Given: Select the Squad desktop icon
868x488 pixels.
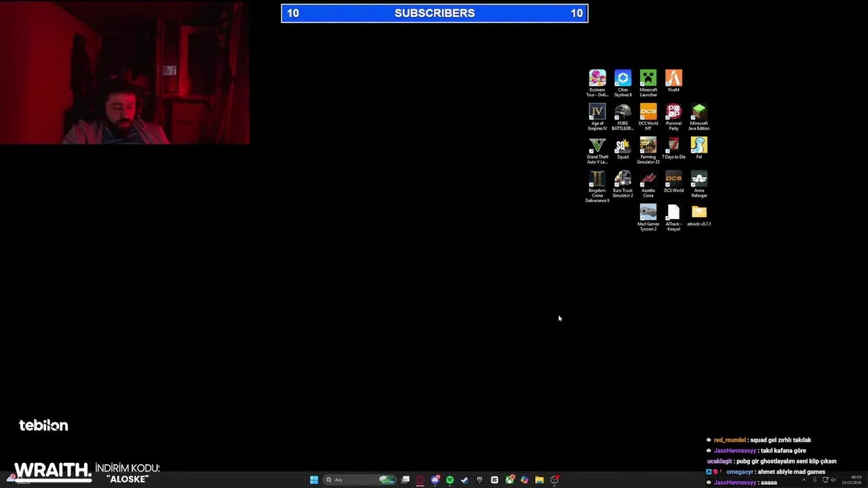Looking at the screenshot, I should point(623,148).
